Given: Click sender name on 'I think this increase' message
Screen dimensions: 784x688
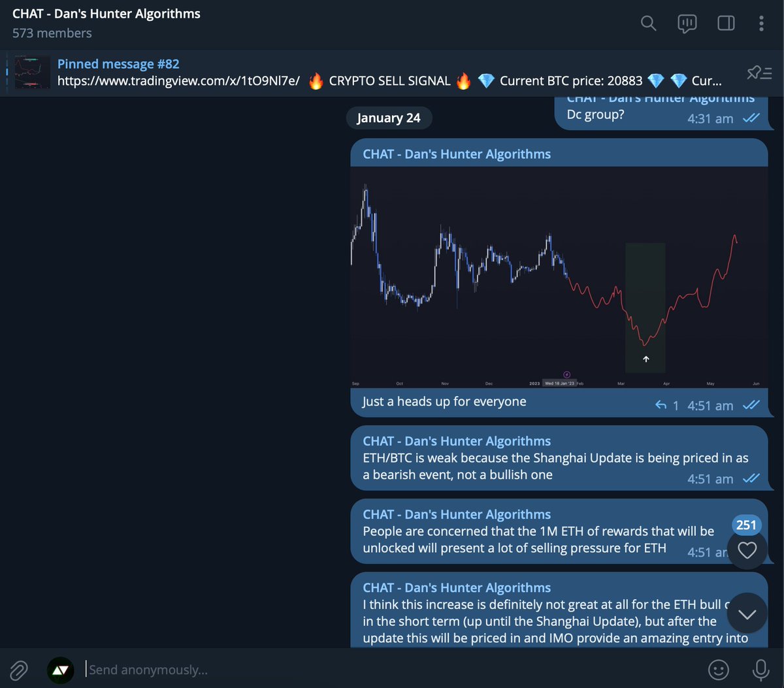Looking at the screenshot, I should 457,588.
